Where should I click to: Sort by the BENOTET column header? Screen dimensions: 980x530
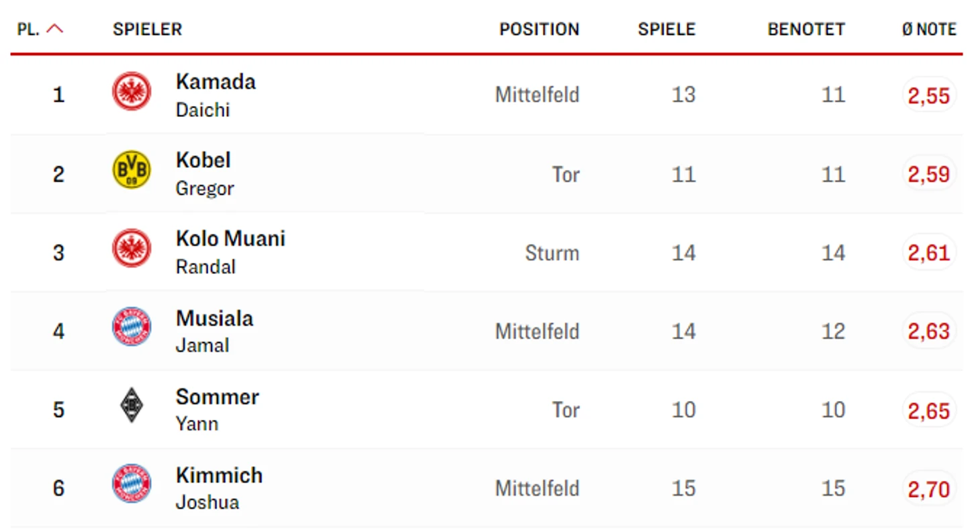tap(806, 30)
